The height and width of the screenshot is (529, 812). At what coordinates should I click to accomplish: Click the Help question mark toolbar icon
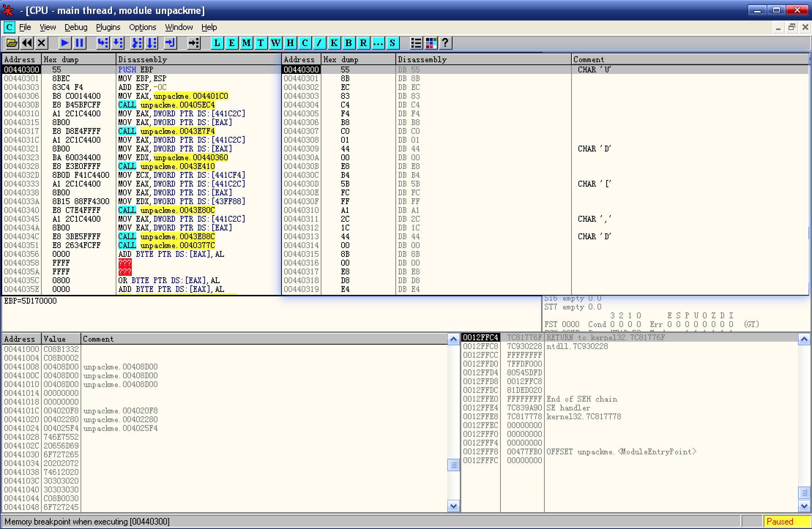[445, 43]
